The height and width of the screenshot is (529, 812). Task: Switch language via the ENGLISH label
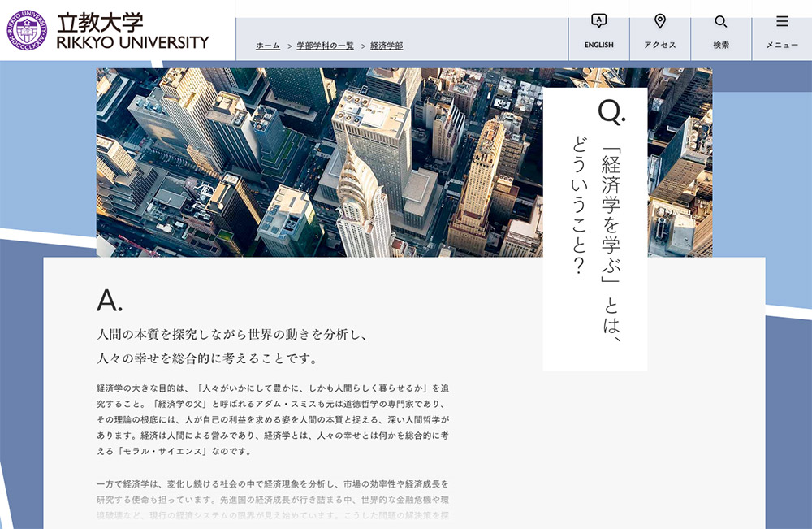coord(598,45)
